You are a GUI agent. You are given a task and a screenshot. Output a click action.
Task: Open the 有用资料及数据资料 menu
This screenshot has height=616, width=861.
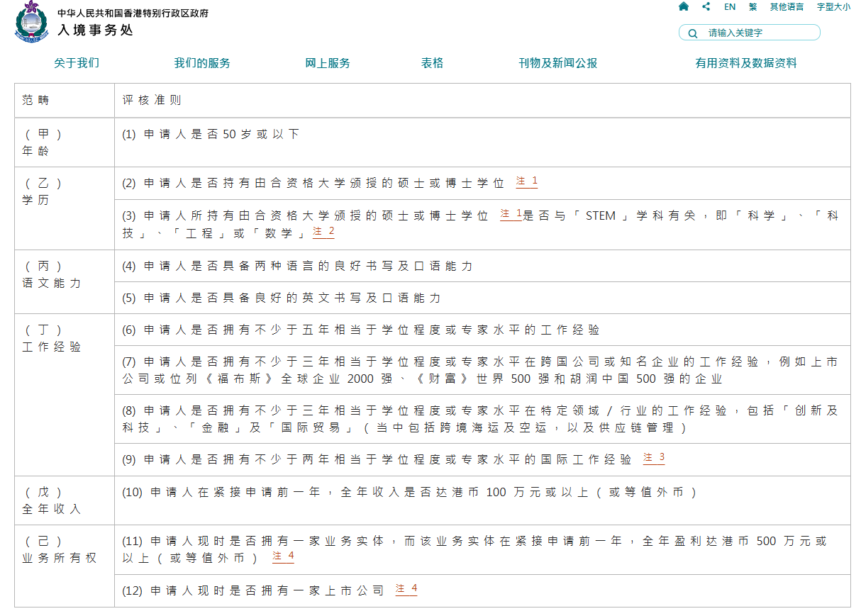[746, 63]
